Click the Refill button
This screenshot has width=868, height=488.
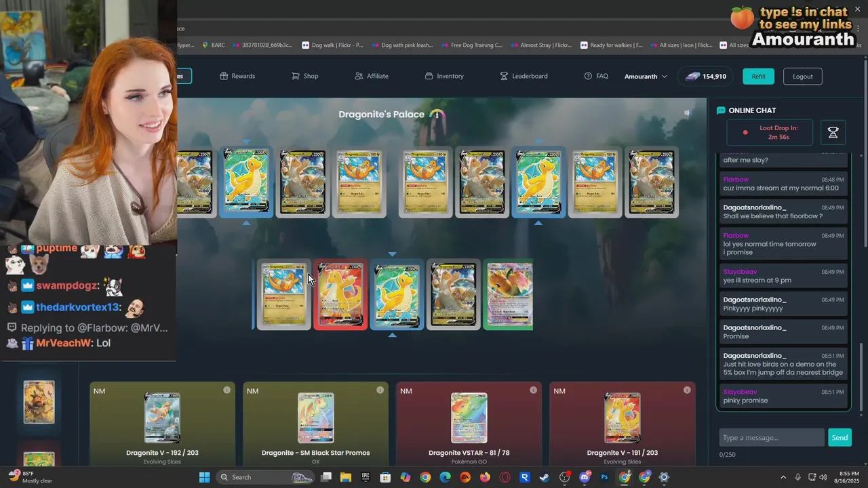758,76
